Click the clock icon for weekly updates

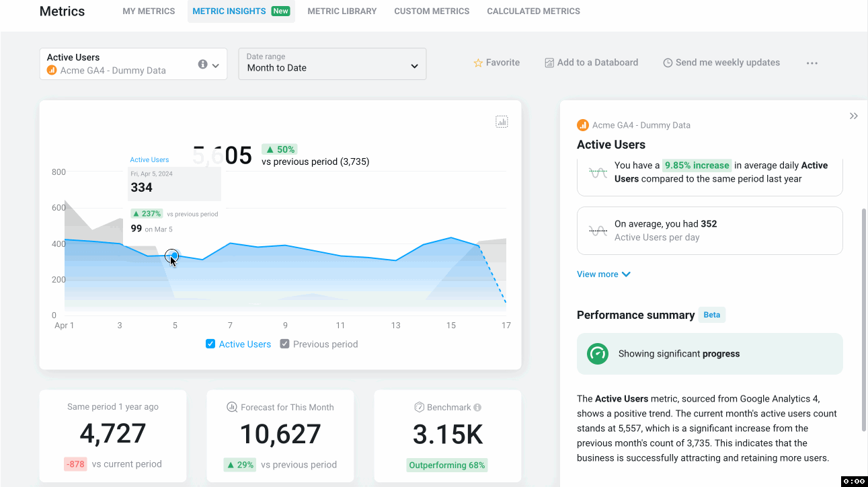668,63
